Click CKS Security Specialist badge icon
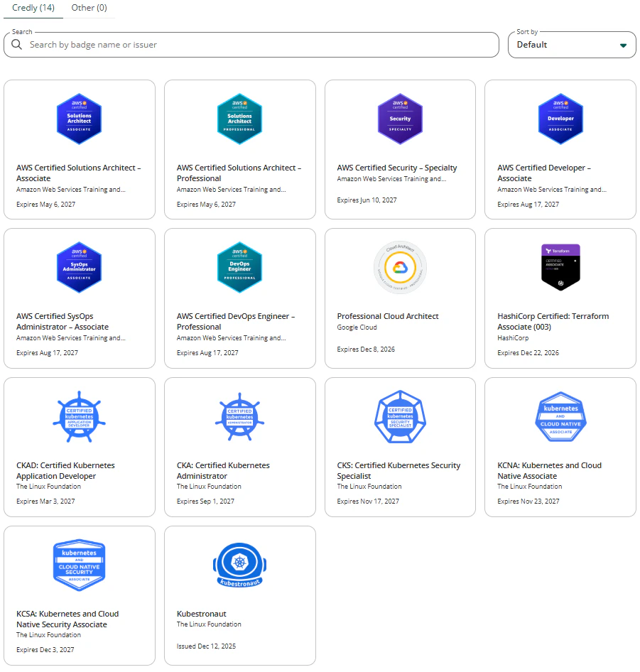 click(x=400, y=416)
